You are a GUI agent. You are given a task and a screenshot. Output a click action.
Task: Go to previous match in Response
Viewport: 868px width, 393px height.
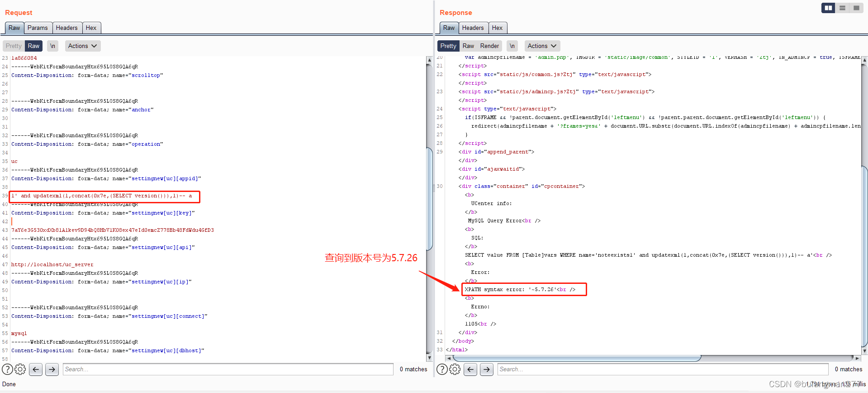pyautogui.click(x=470, y=369)
